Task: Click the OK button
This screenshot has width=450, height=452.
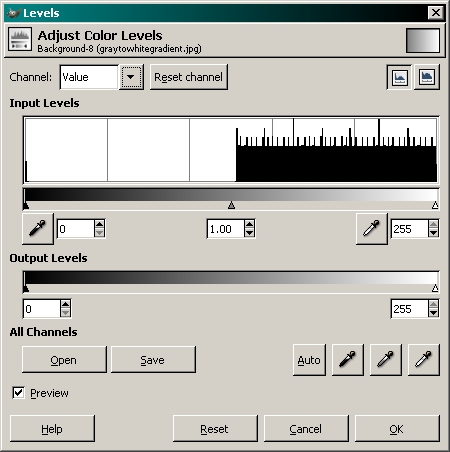Action: (x=397, y=429)
